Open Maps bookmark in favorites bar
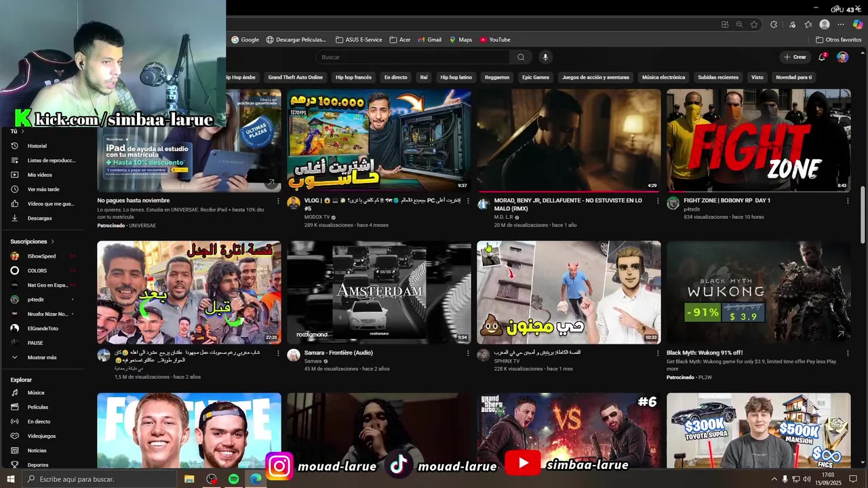 click(460, 39)
